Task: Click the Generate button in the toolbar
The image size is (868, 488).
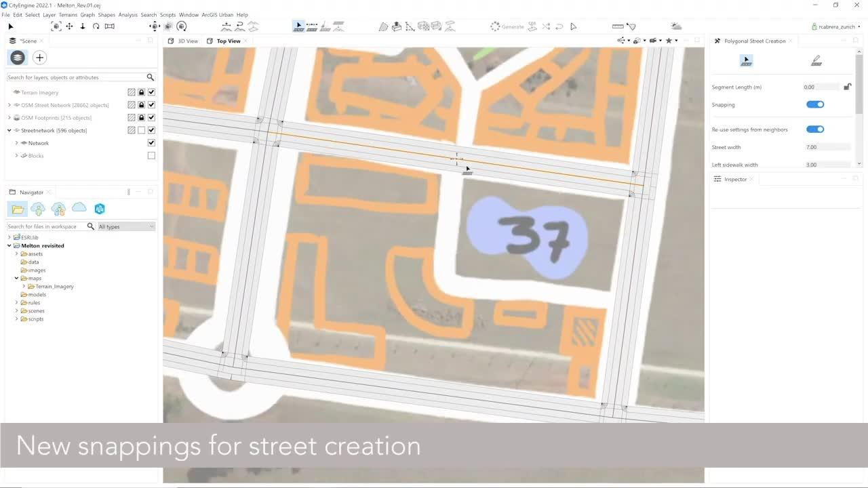Action: pos(506,26)
